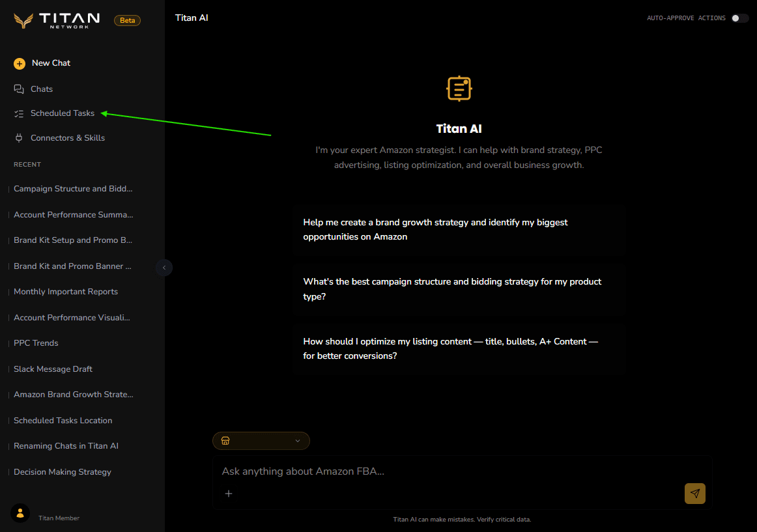
Task: Toggle the Auto-Approve Actions switch
Action: point(739,18)
